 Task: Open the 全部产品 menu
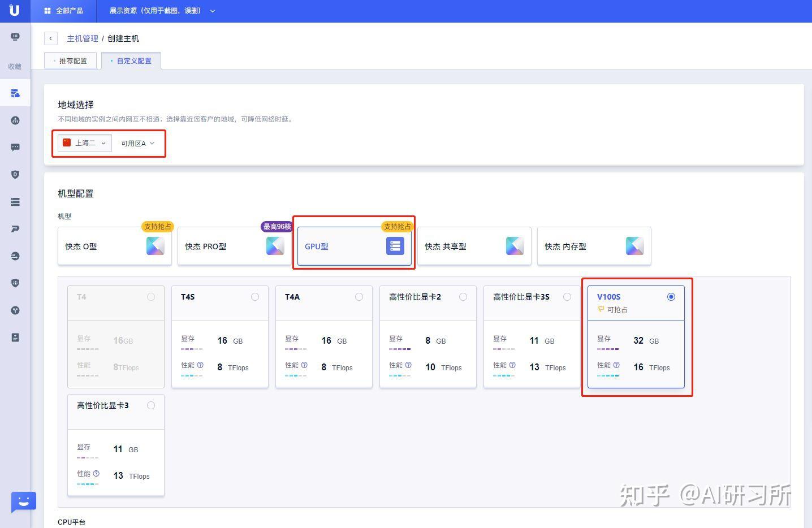(63, 10)
